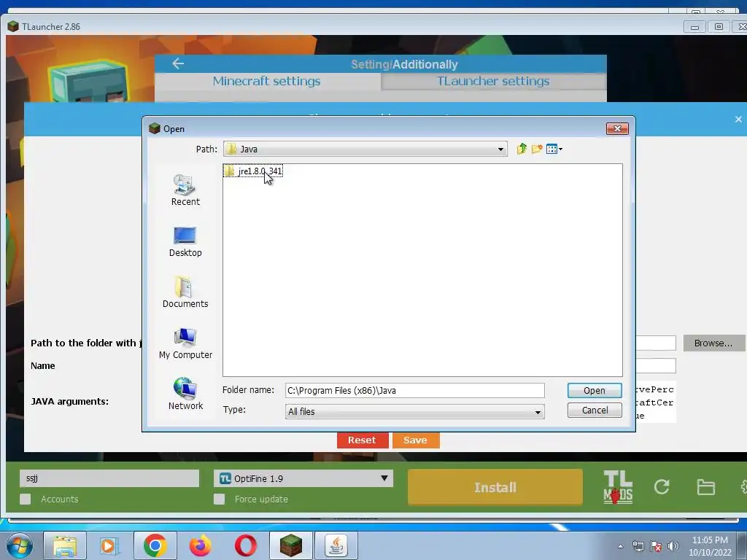Open Firefox from taskbar
Image resolution: width=747 pixels, height=560 pixels.
click(200, 545)
